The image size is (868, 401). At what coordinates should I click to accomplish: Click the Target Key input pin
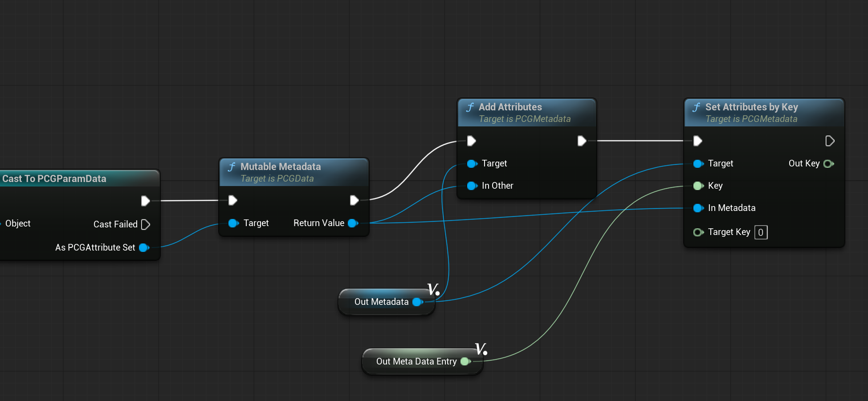[698, 232]
